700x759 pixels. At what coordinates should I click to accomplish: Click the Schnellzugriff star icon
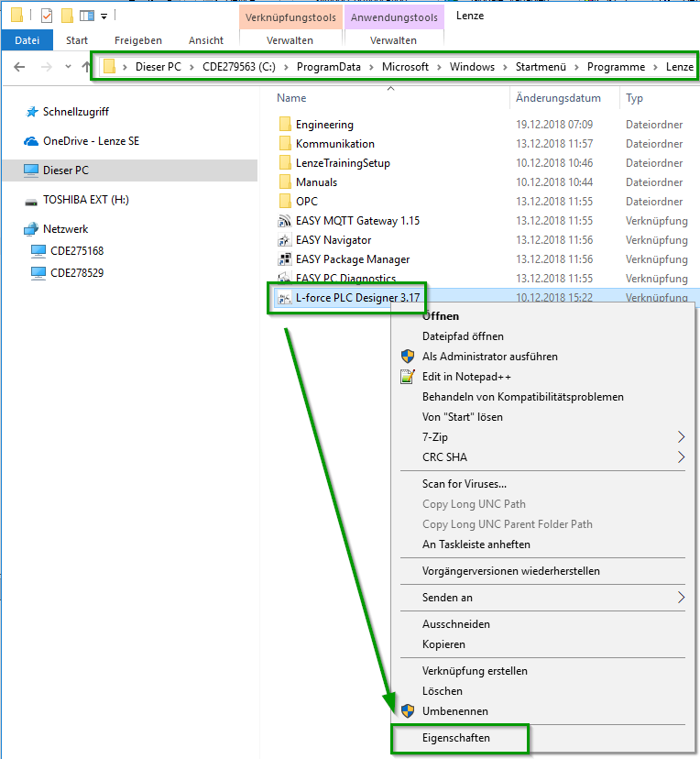click(x=31, y=112)
